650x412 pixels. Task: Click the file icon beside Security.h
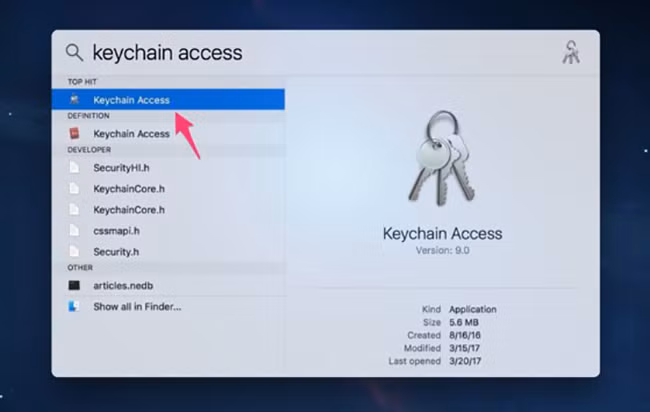pos(75,252)
